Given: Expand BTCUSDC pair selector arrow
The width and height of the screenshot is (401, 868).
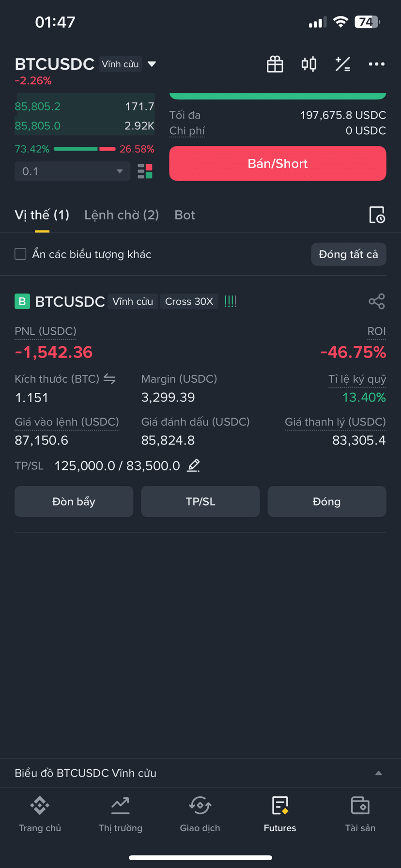Looking at the screenshot, I should (152, 64).
